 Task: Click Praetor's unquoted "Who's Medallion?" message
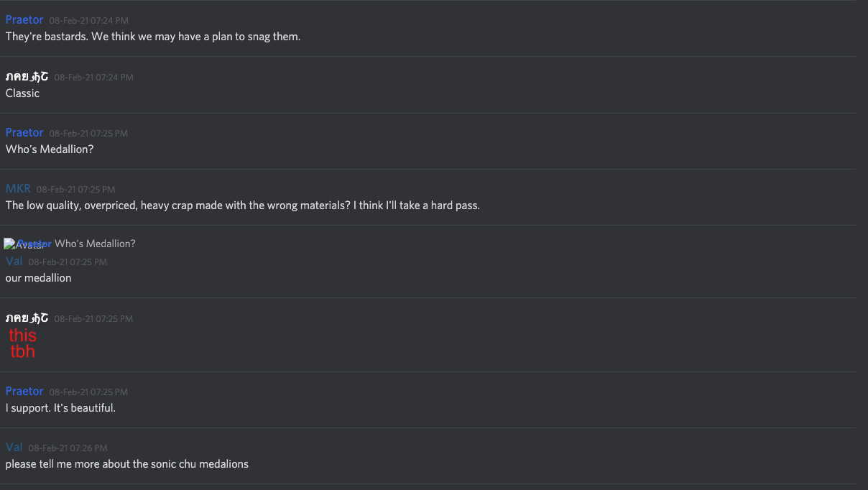[50, 149]
